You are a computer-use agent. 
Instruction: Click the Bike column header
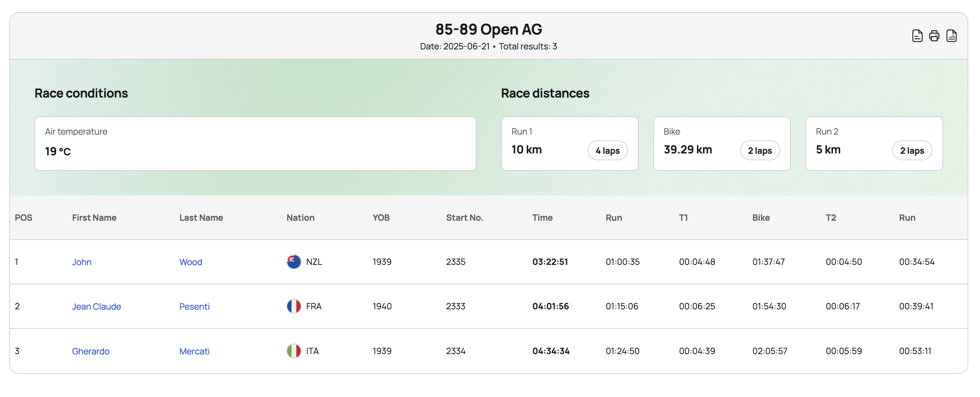click(x=761, y=218)
